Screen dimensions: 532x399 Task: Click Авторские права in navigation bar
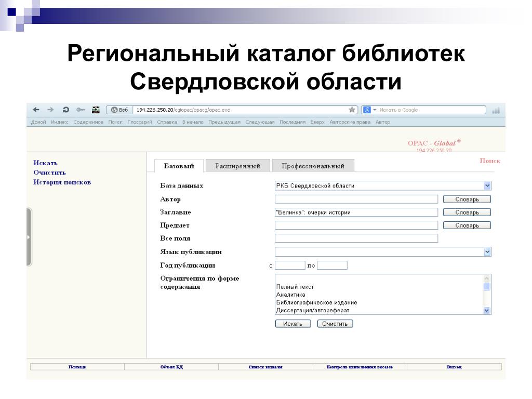(350, 122)
